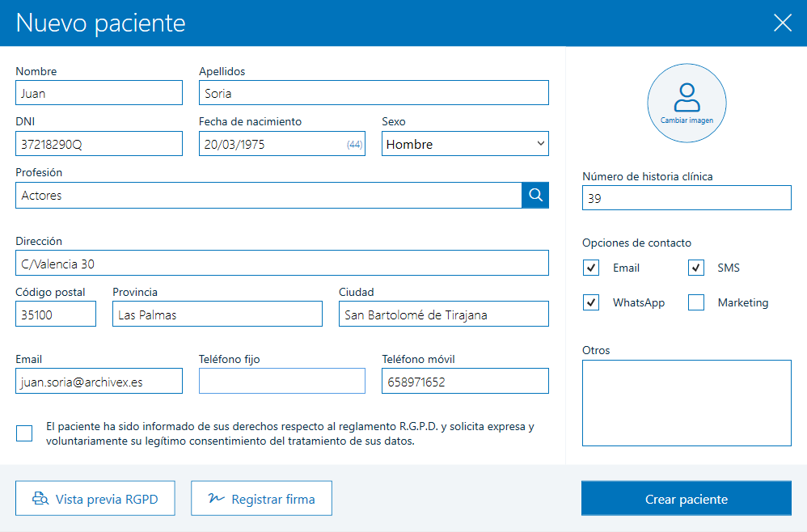Select the Nombre input containing Juan
Screen dimensions: 807x532
pos(99,92)
